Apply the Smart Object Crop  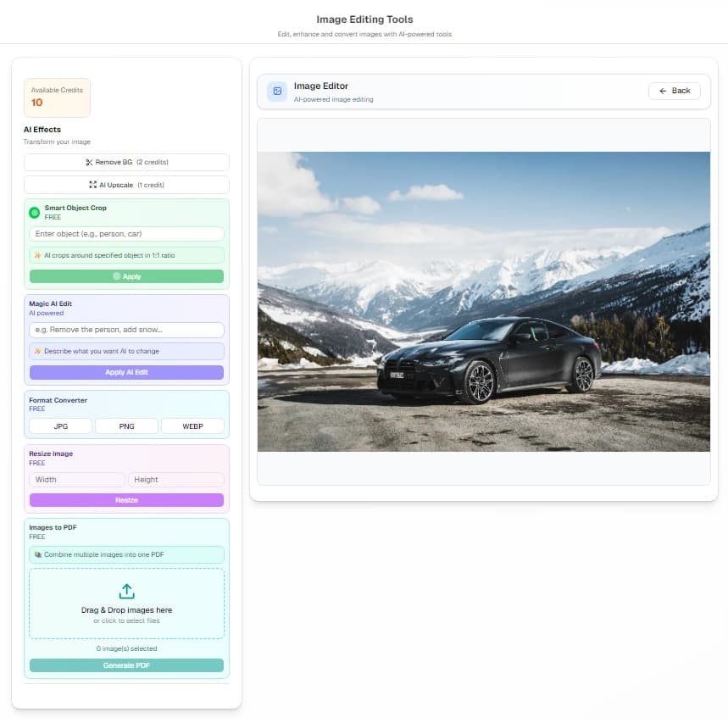click(x=126, y=276)
